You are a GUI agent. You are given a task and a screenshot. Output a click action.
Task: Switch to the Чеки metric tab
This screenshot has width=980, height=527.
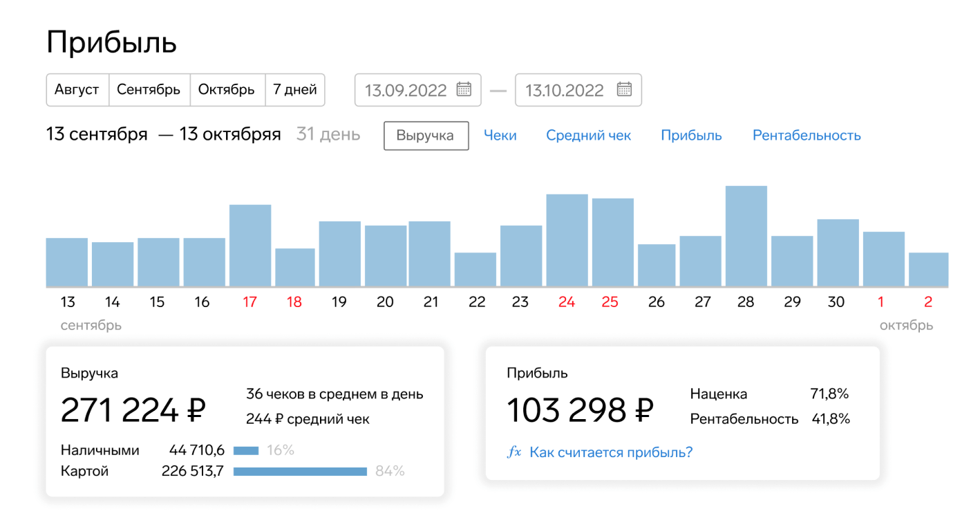point(500,136)
